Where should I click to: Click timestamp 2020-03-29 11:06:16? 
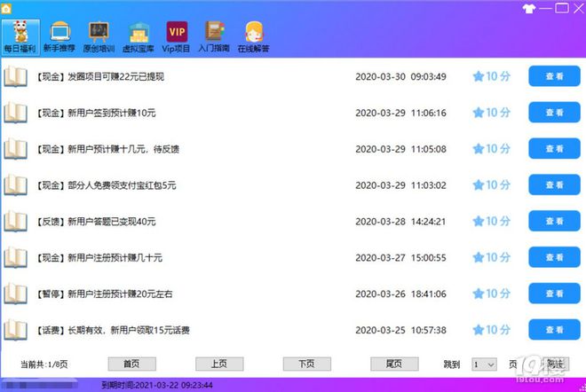(x=400, y=114)
